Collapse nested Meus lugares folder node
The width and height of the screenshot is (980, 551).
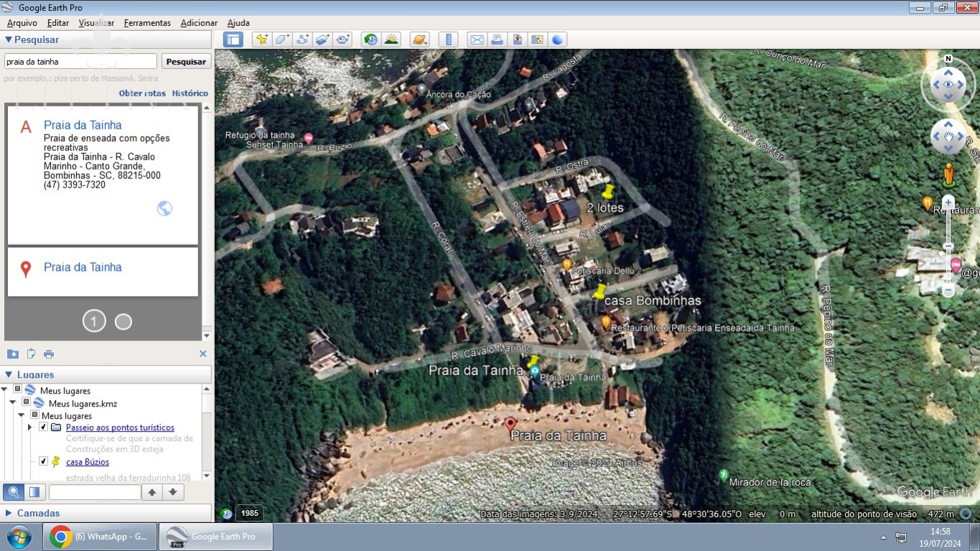coord(22,415)
